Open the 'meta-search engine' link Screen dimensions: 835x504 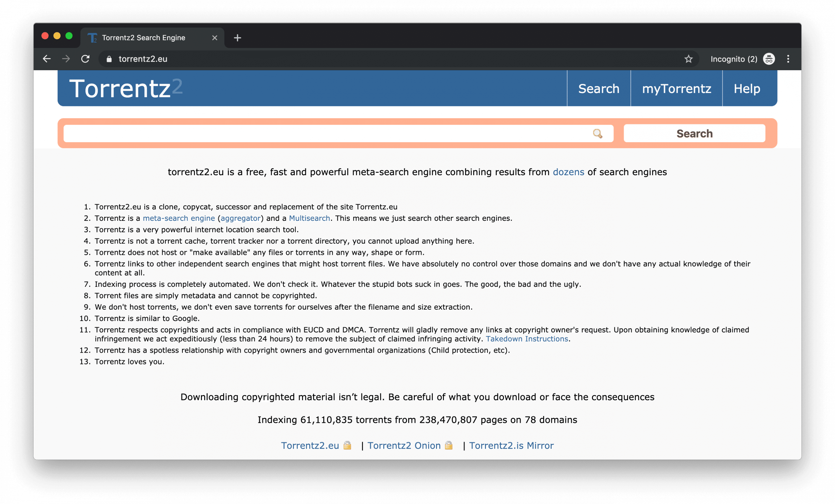[179, 218]
